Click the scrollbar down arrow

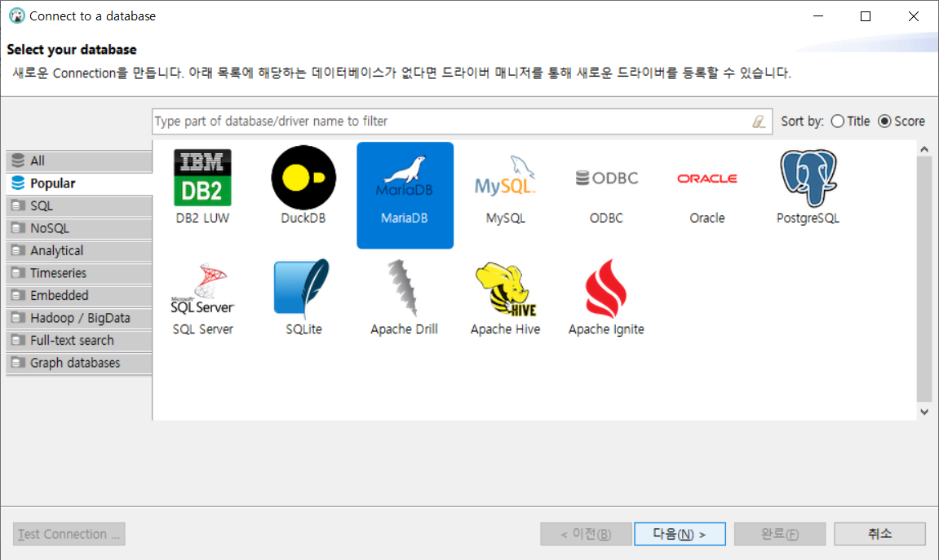click(924, 412)
